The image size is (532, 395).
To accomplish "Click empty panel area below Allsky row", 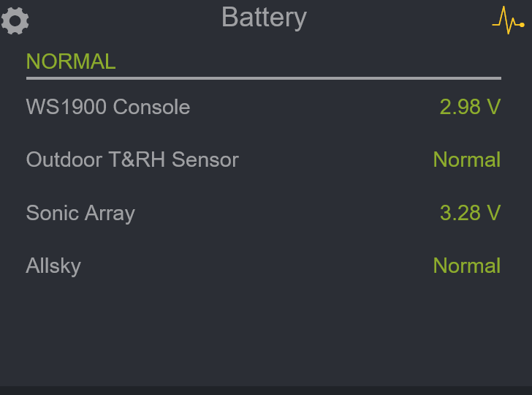I will (x=266, y=329).
